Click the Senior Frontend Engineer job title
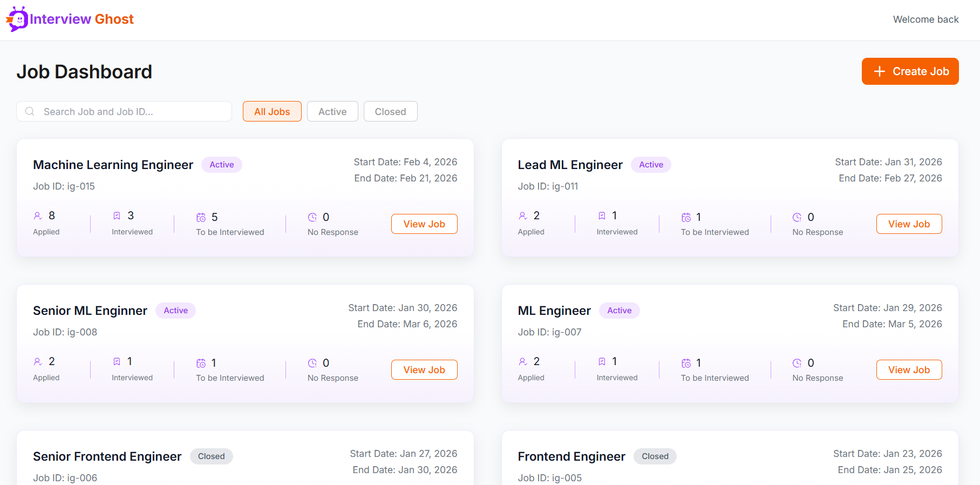The image size is (980, 485). click(107, 456)
